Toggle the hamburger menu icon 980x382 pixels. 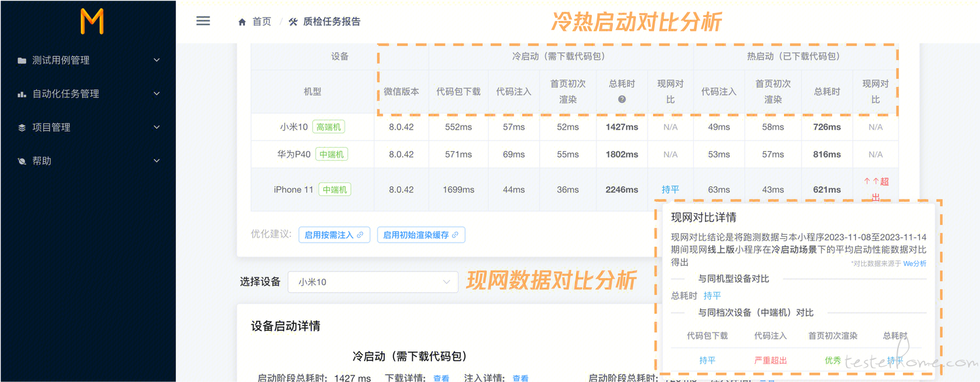(x=203, y=21)
